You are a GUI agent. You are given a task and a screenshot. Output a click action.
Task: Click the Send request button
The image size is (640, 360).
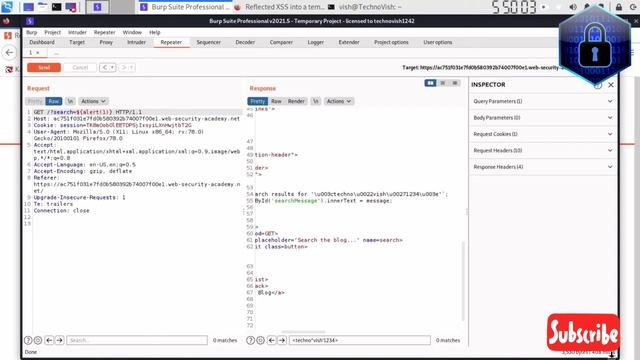tap(44, 67)
